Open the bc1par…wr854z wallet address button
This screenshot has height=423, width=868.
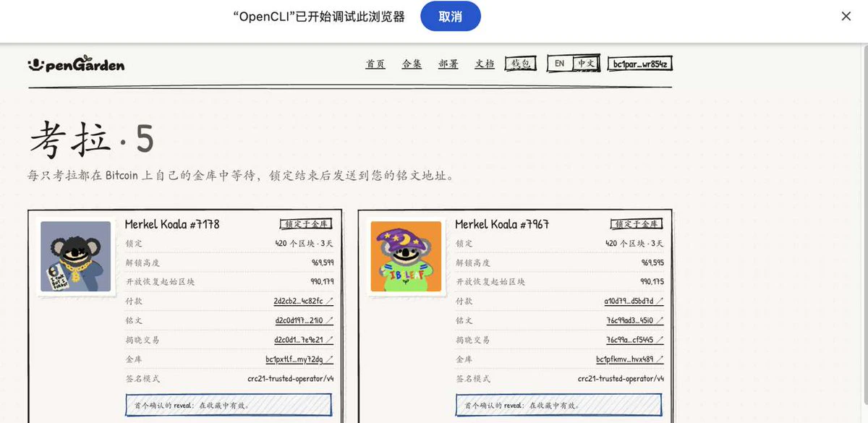640,64
